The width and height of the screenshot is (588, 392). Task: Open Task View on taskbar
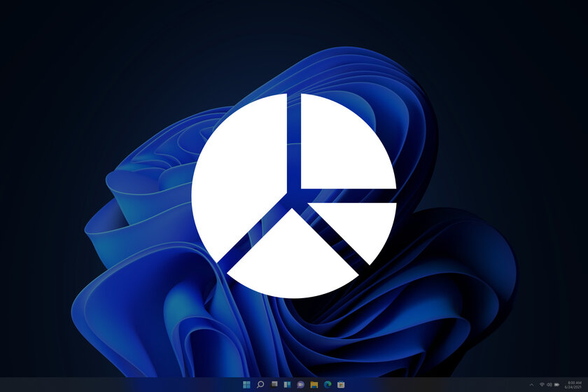274,384
